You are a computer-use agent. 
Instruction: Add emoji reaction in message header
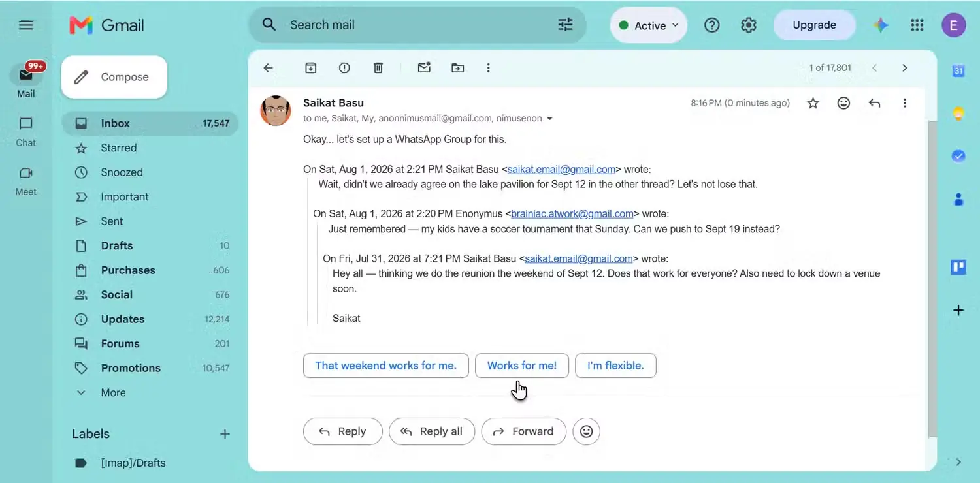(844, 103)
